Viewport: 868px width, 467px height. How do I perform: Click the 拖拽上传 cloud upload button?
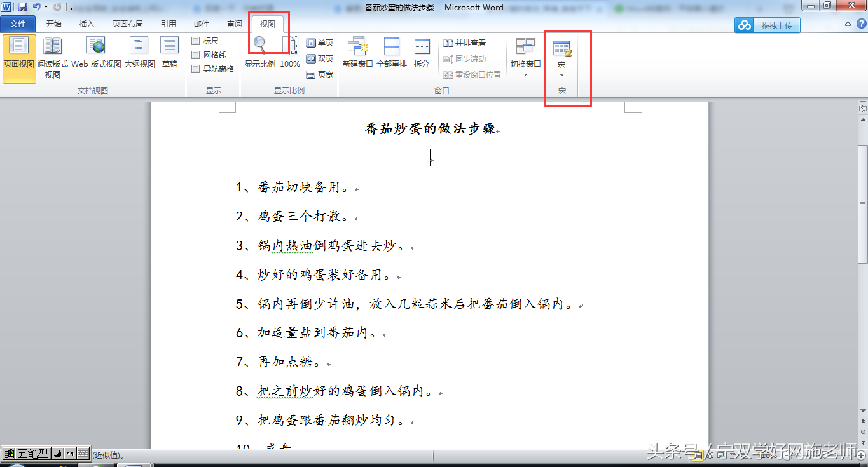768,25
